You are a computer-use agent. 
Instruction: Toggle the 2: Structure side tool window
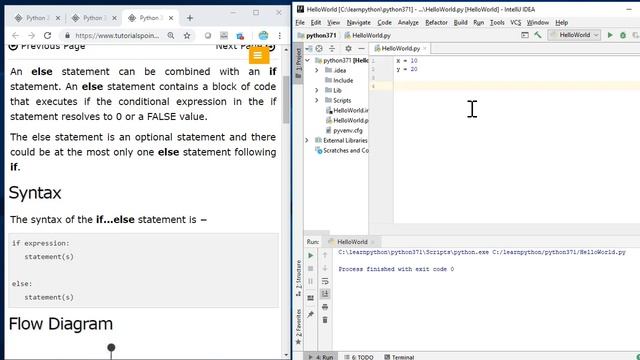click(x=298, y=278)
